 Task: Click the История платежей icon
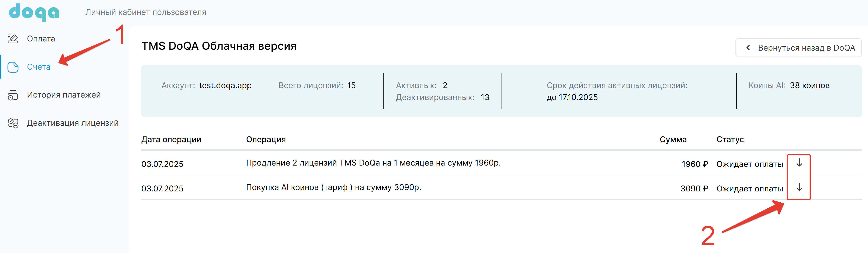pyautogui.click(x=13, y=95)
